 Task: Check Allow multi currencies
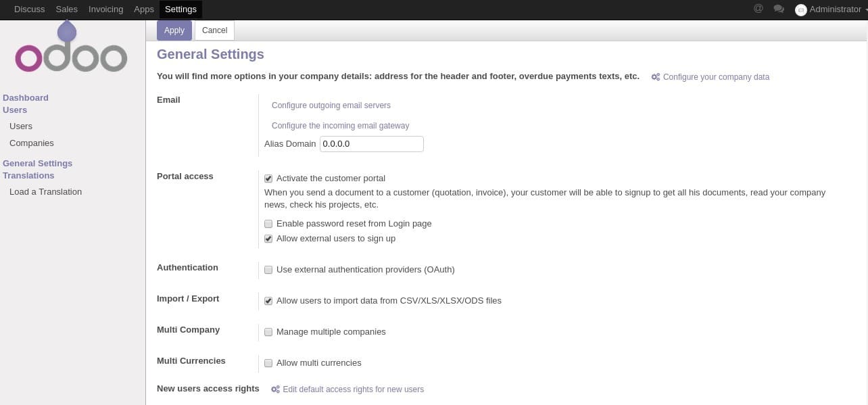point(268,363)
